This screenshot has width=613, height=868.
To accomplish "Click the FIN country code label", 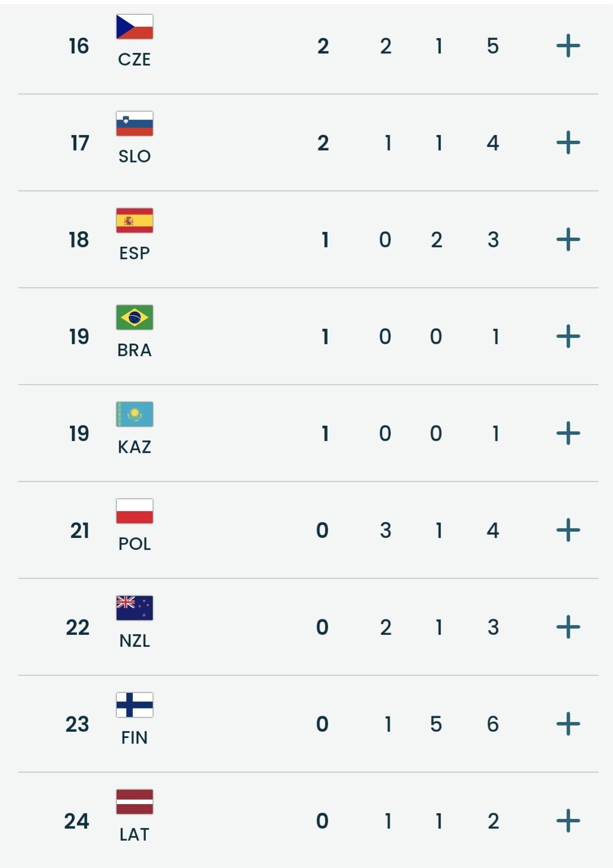I will [134, 737].
